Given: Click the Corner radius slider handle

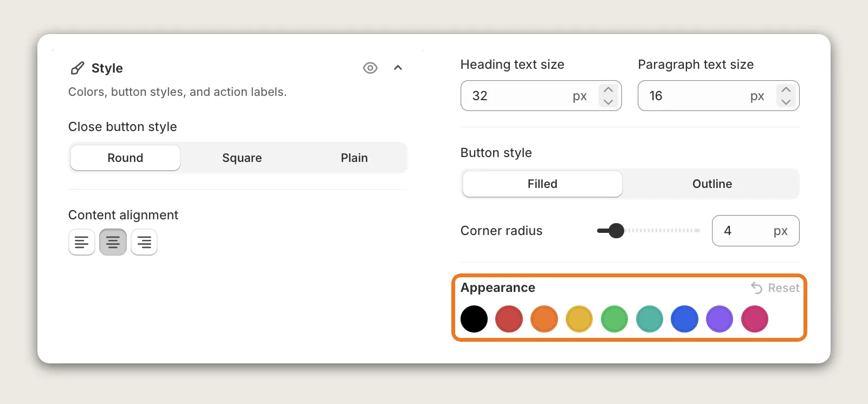Looking at the screenshot, I should [616, 231].
